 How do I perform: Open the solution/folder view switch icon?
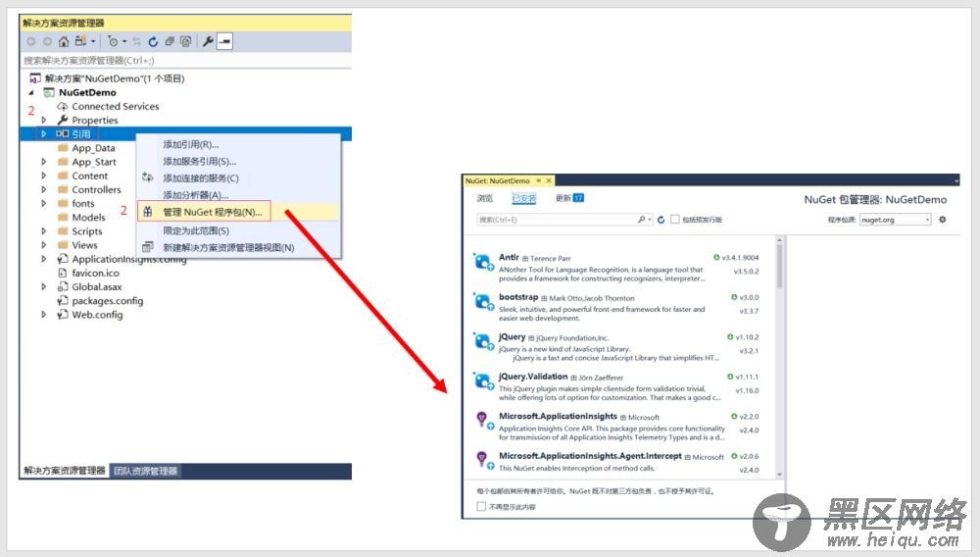click(x=80, y=41)
